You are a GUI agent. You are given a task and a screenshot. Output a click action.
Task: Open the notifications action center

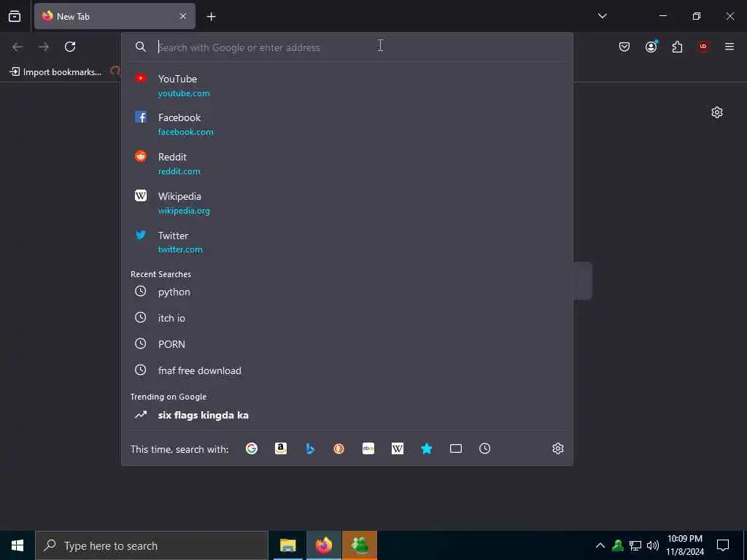[x=723, y=545]
